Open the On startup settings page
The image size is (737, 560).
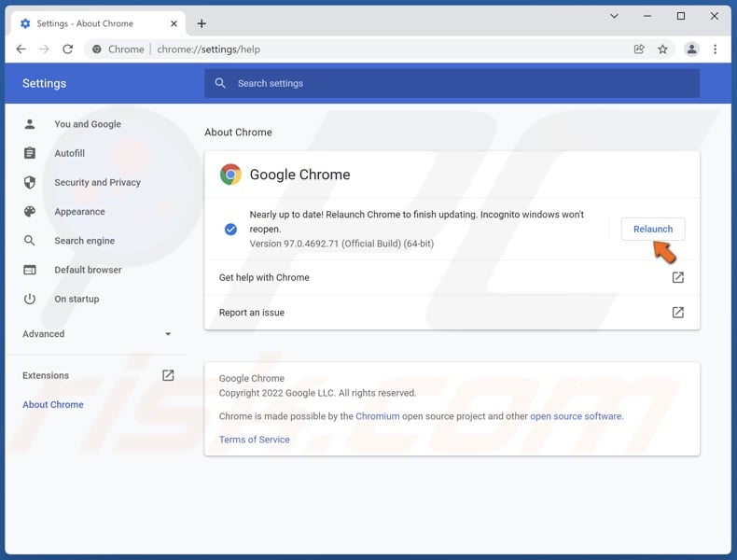(76, 300)
